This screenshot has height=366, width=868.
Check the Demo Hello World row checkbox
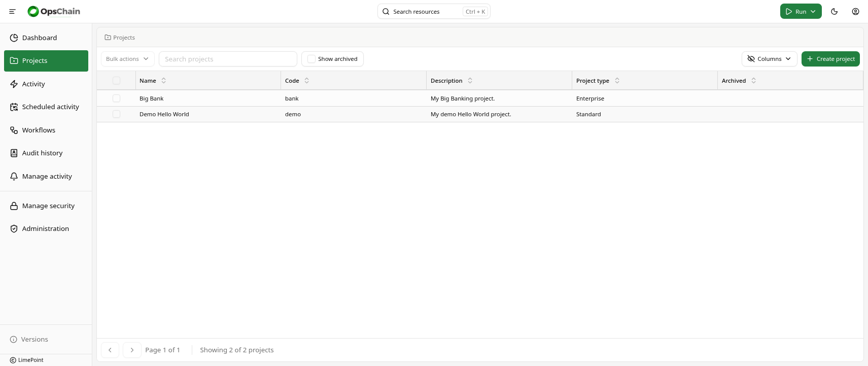116,114
